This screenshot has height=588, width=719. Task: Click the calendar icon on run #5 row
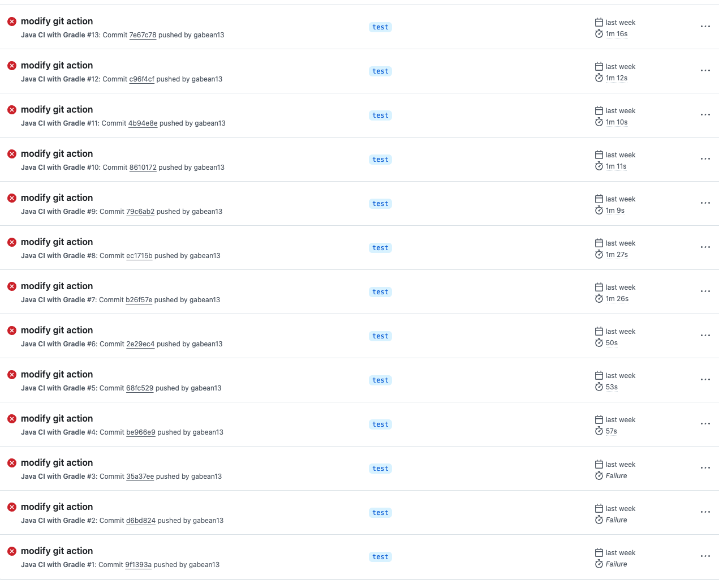(599, 375)
